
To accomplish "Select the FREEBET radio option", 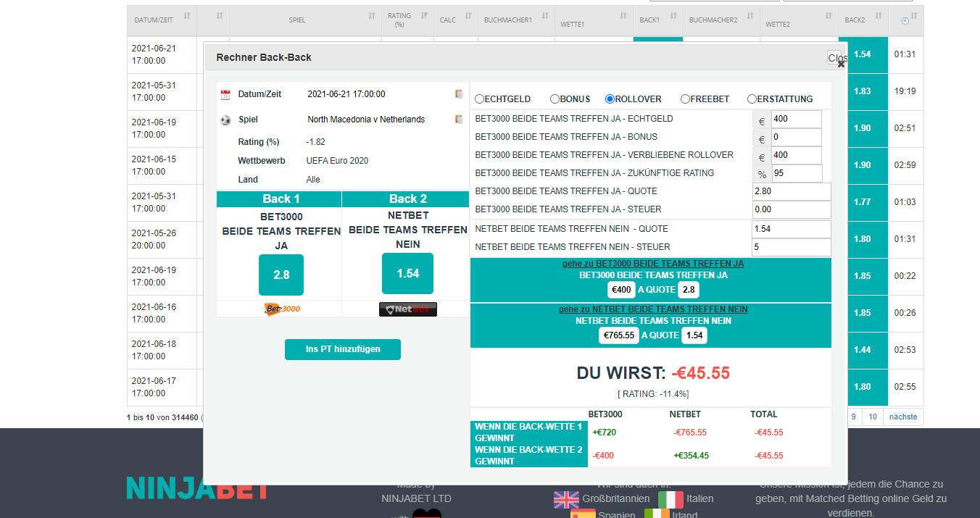I will coord(685,99).
